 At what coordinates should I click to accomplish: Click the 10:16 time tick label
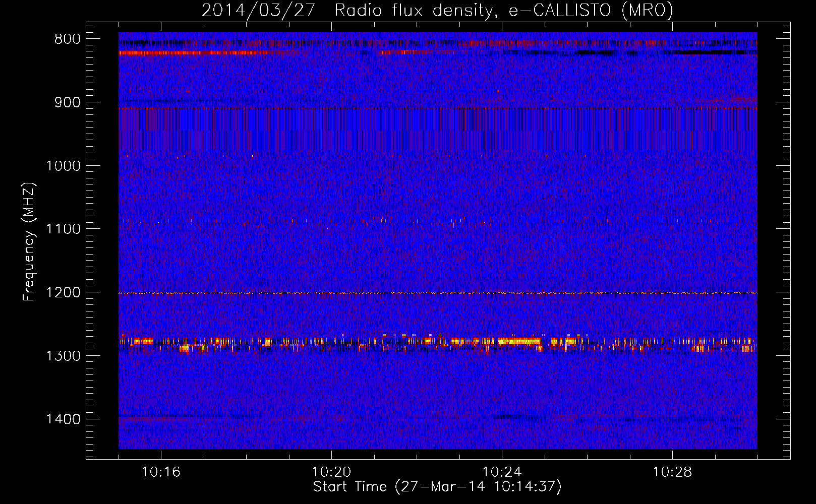coord(161,472)
